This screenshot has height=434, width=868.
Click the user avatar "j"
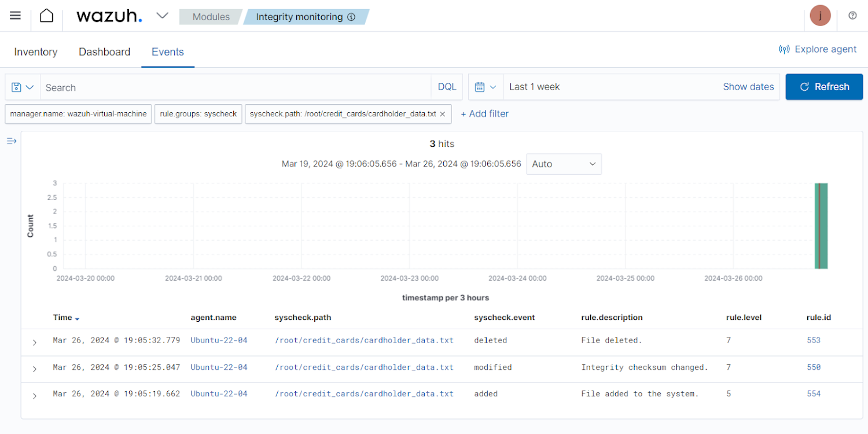pyautogui.click(x=820, y=16)
